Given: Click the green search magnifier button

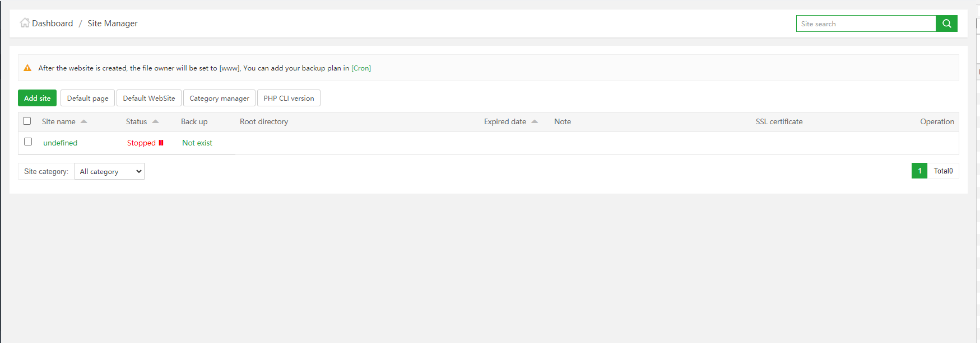Looking at the screenshot, I should point(946,24).
